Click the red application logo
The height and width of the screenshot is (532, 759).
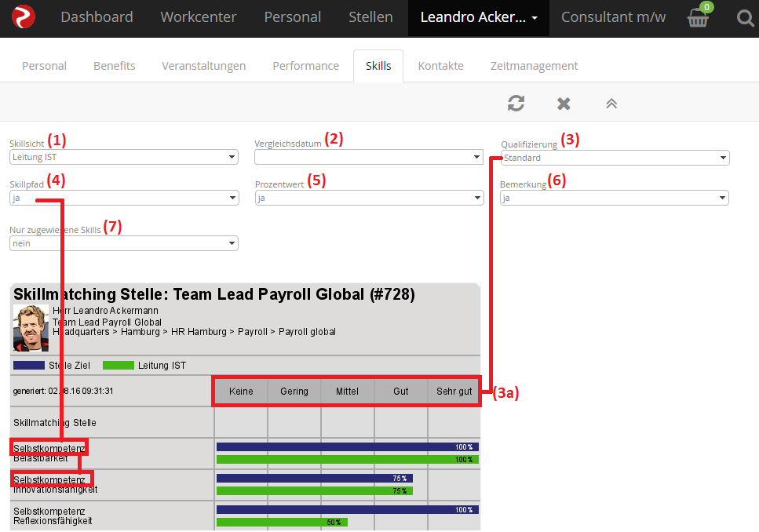(24, 17)
